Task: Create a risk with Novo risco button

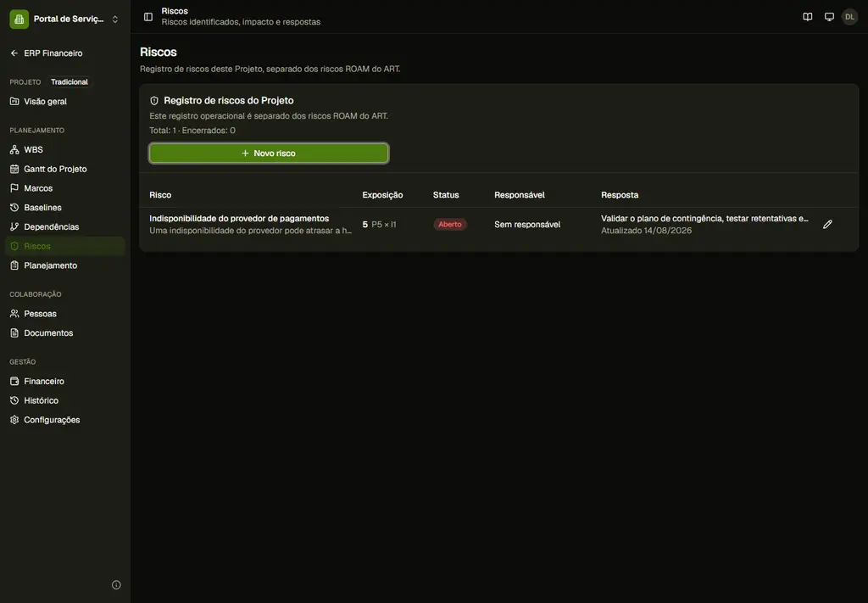Action: click(x=269, y=154)
